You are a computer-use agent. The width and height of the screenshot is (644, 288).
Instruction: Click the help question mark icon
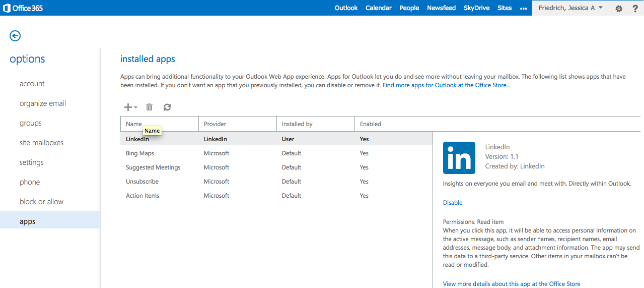(x=635, y=8)
